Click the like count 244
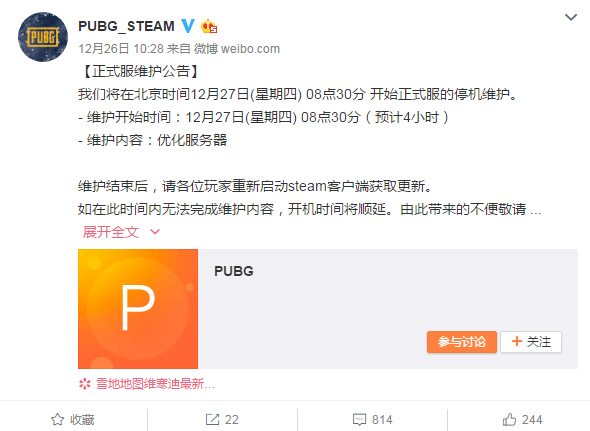Viewport: 590px width, 431px height. pos(532,420)
